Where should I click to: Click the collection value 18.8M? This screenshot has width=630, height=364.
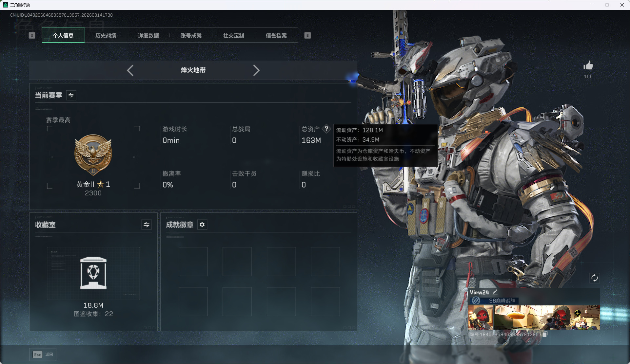[x=93, y=305]
